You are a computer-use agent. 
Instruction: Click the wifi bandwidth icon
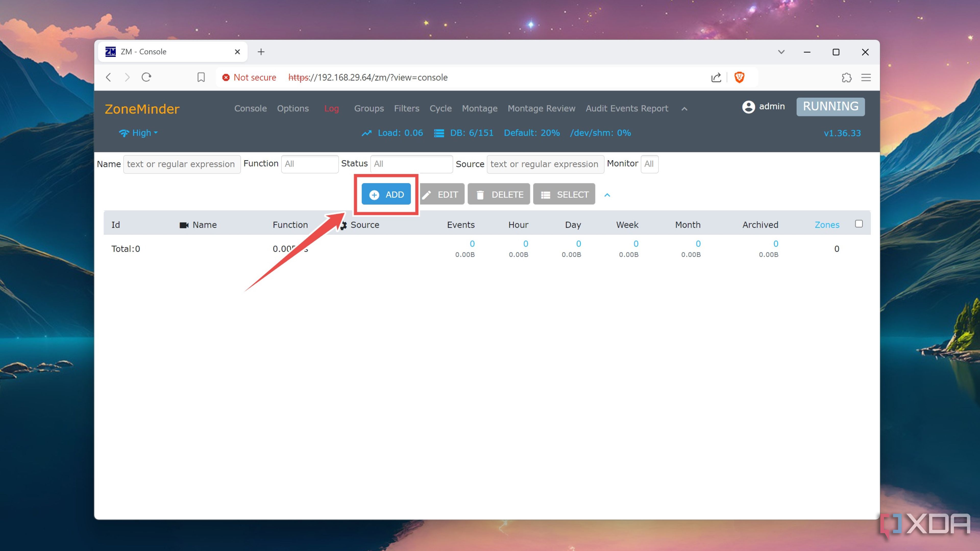(124, 133)
